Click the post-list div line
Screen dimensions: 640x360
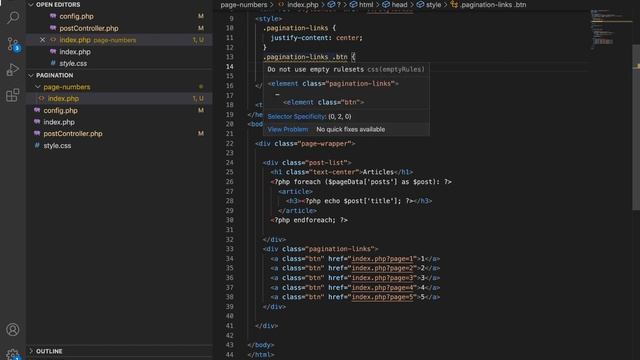tap(307, 163)
